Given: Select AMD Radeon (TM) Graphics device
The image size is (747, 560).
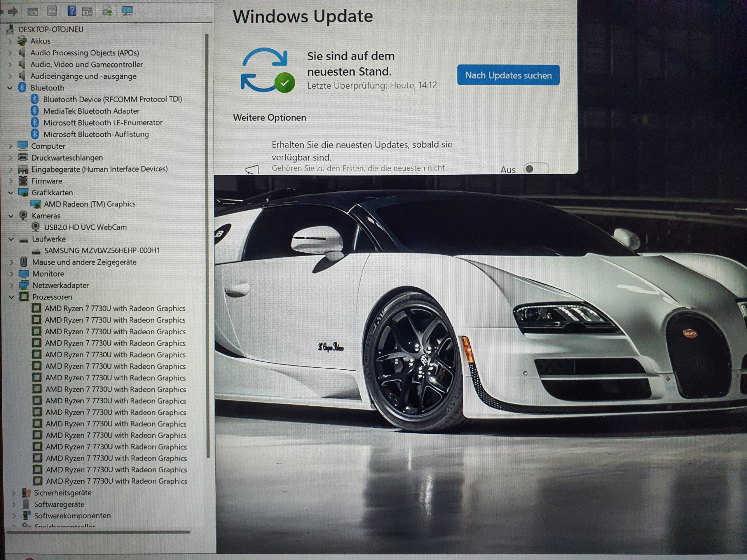Looking at the screenshot, I should click(90, 204).
